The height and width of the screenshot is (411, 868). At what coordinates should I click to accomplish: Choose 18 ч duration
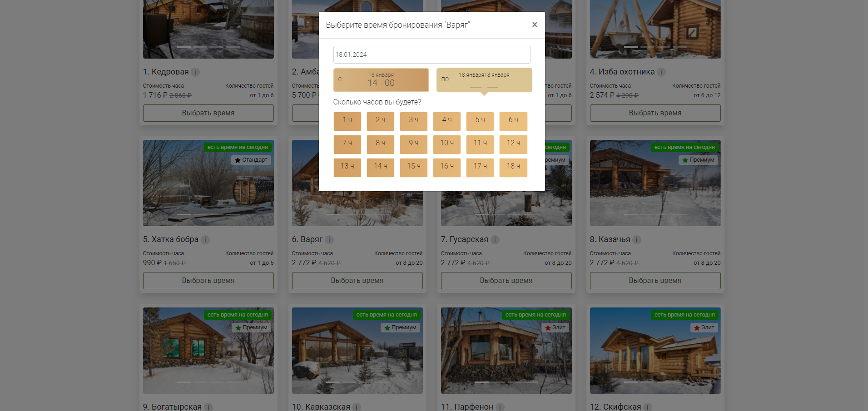pos(513,167)
